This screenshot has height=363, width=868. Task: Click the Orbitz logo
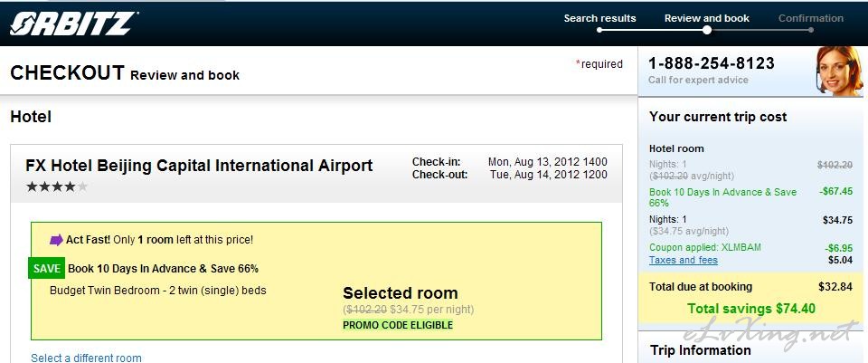[73, 24]
